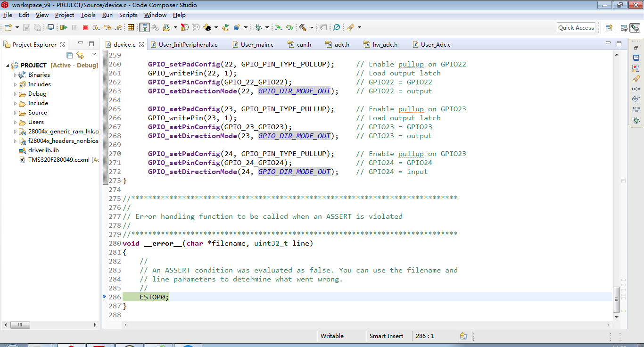Open the Build hammer dropdown arrow
The image size is (644, 347).
pyautogui.click(x=311, y=27)
